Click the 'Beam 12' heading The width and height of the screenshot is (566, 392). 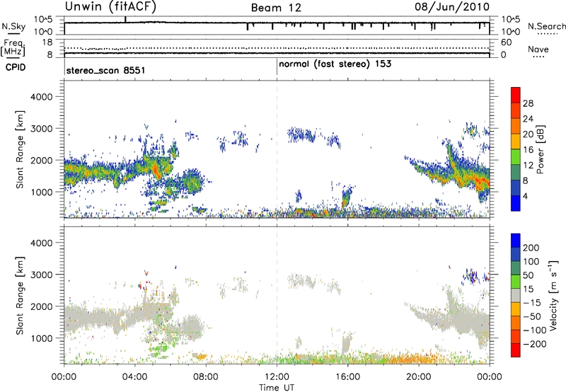[276, 8]
